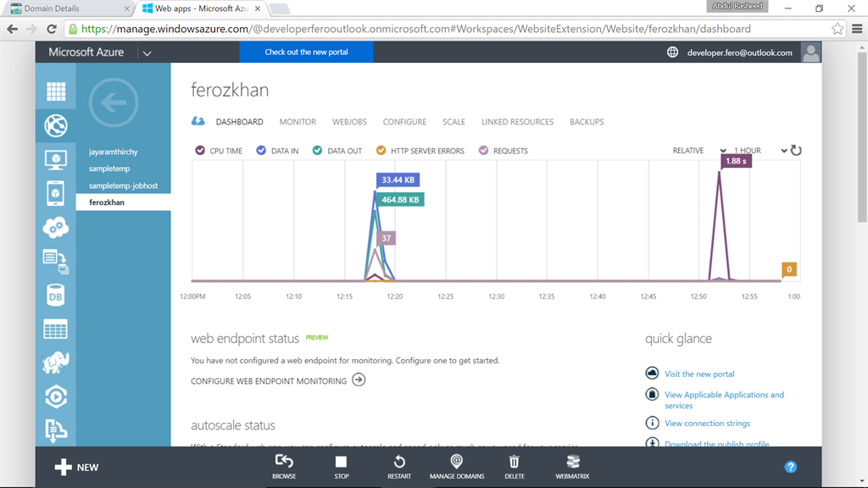The width and height of the screenshot is (868, 488).
Task: Open SQL Databases DB icon in sidebar
Action: 56,296
